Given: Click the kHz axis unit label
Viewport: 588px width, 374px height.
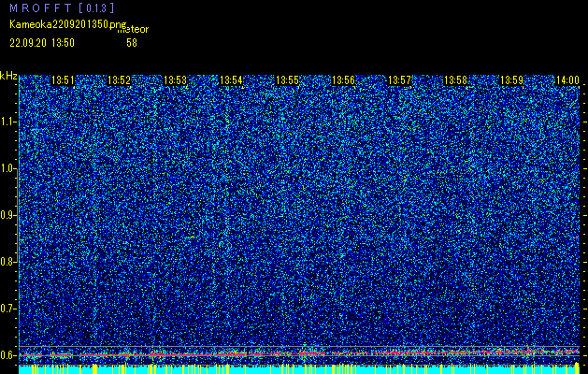Looking at the screenshot, I should (x=8, y=76).
